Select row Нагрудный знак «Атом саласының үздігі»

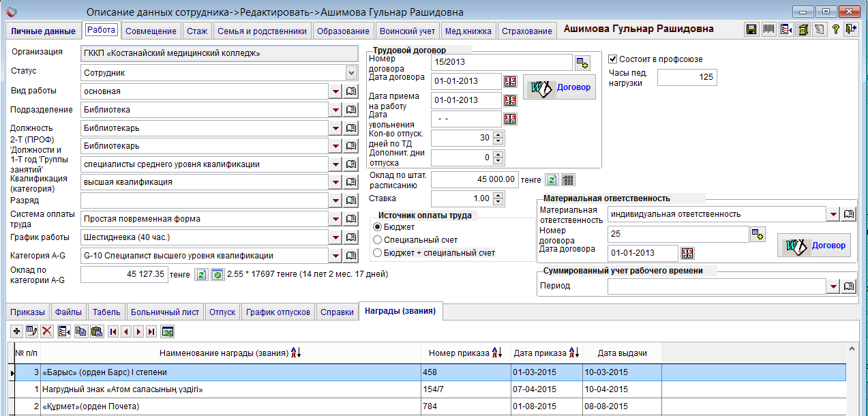pyautogui.click(x=430, y=389)
